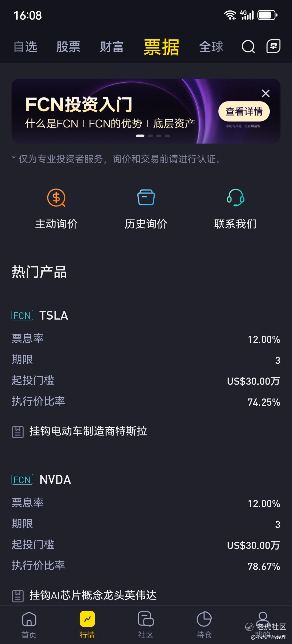The height and width of the screenshot is (644, 292).
Task: Select the 全球 tab
Action: (x=211, y=47)
